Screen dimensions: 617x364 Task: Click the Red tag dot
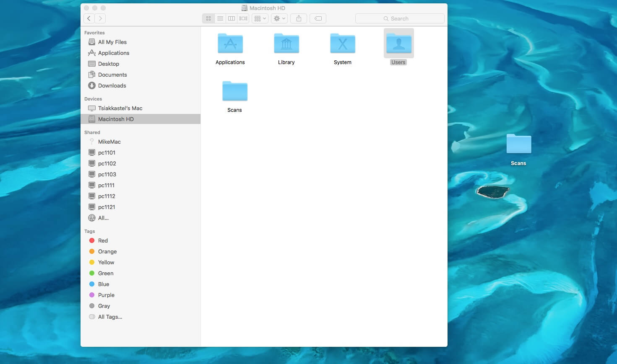pos(92,240)
